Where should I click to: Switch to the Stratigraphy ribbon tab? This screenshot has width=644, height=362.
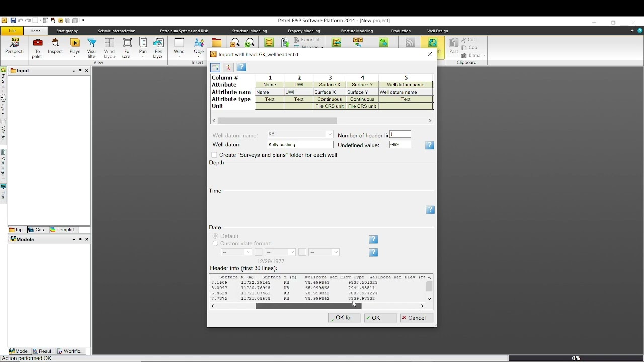click(x=67, y=31)
